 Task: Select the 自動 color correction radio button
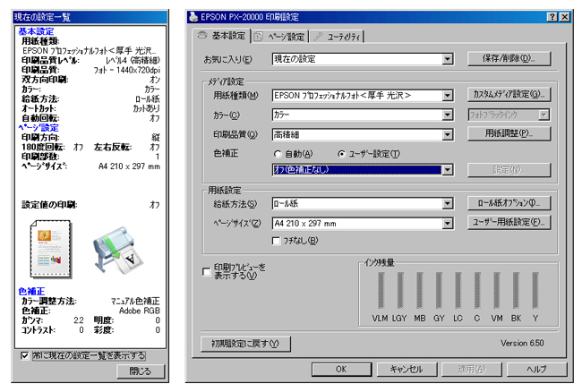[x=278, y=154]
